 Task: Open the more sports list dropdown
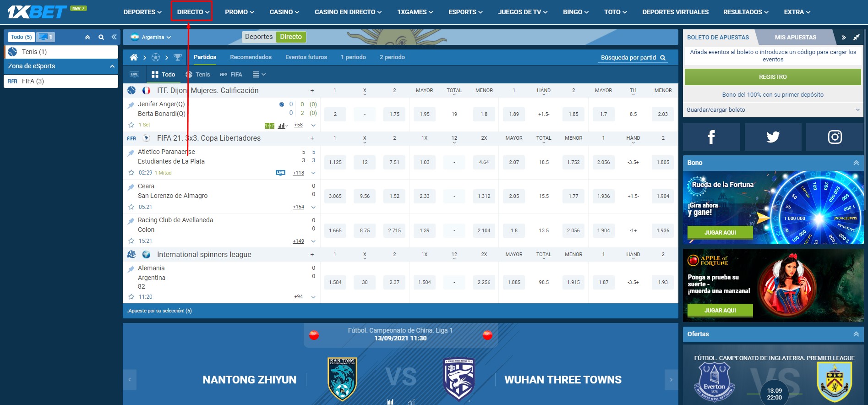pyautogui.click(x=259, y=74)
